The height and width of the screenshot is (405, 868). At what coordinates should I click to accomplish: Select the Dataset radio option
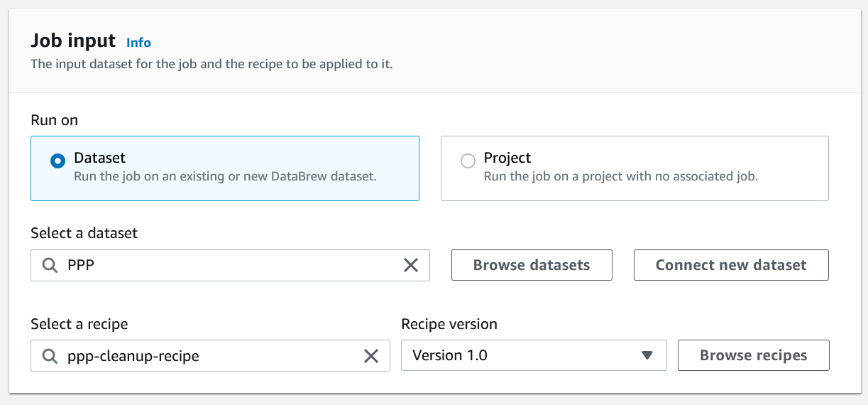(58, 161)
